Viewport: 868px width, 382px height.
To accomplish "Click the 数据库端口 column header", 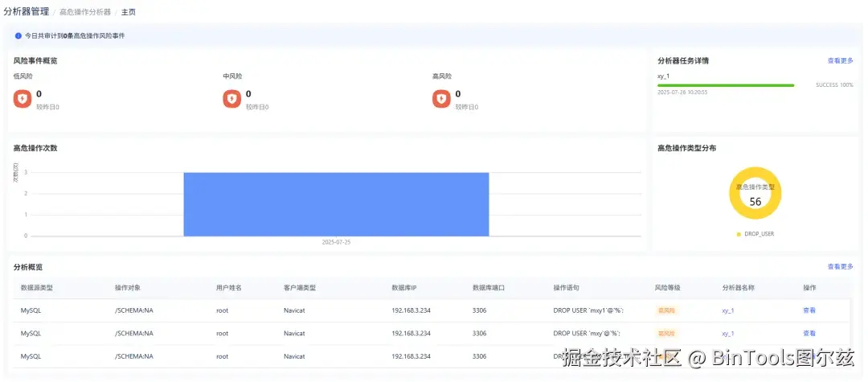I will [489, 288].
